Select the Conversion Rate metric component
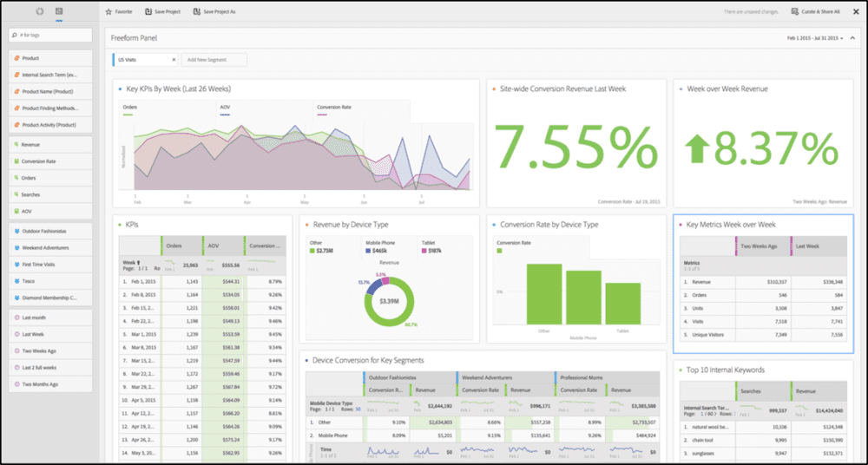The height and width of the screenshot is (465, 868). tap(50, 161)
